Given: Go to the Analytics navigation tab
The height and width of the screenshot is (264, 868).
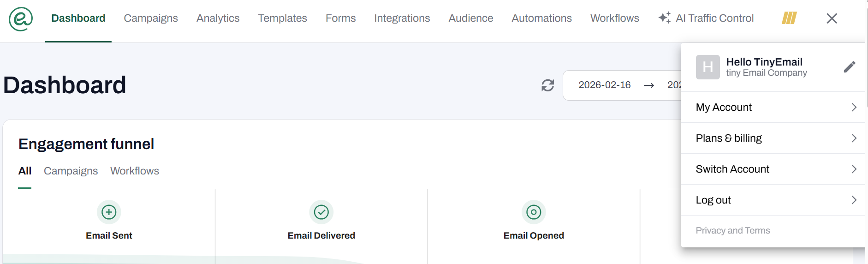Looking at the screenshot, I should coord(218,18).
